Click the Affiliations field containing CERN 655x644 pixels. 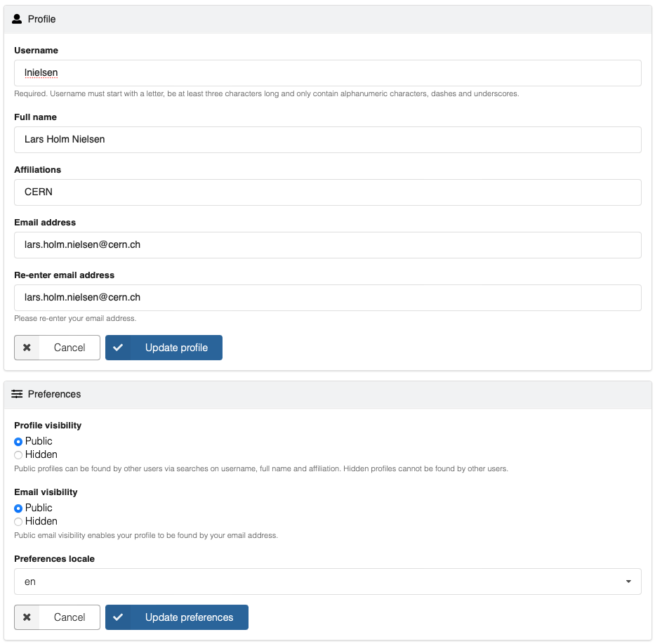[x=327, y=192]
